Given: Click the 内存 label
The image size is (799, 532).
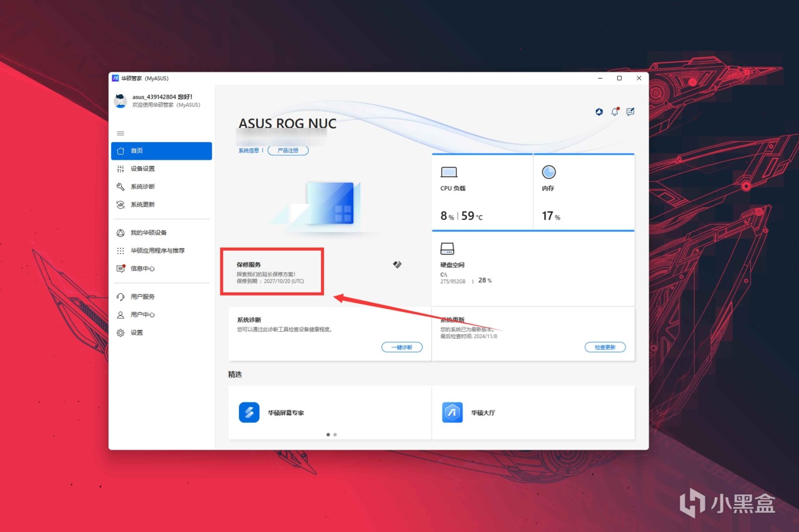Looking at the screenshot, I should pyautogui.click(x=548, y=188).
